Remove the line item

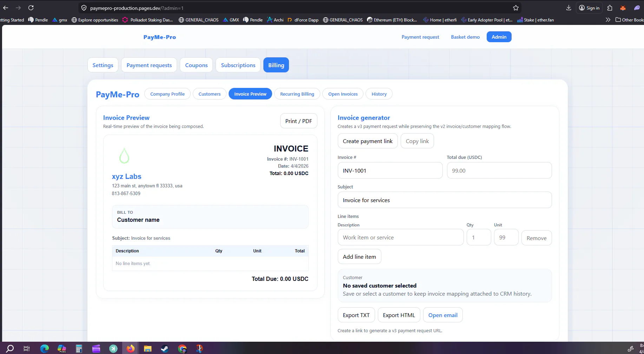click(537, 238)
